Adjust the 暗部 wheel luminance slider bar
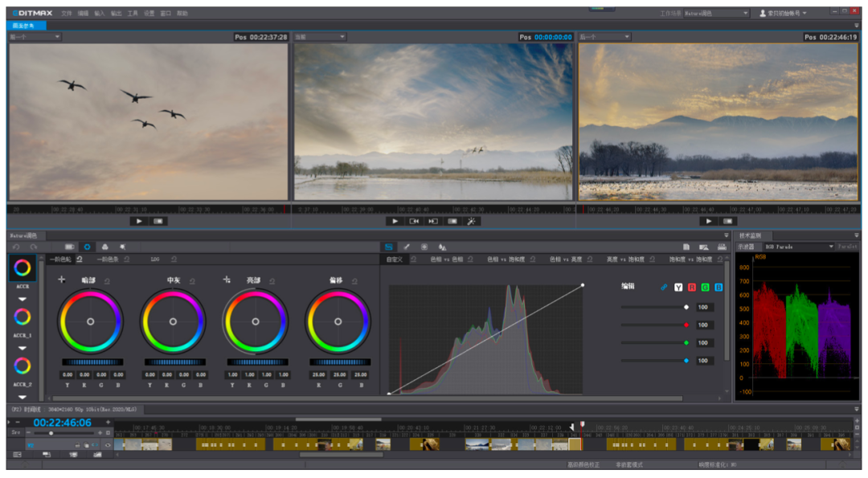The width and height of the screenshot is (868, 478). [x=92, y=362]
